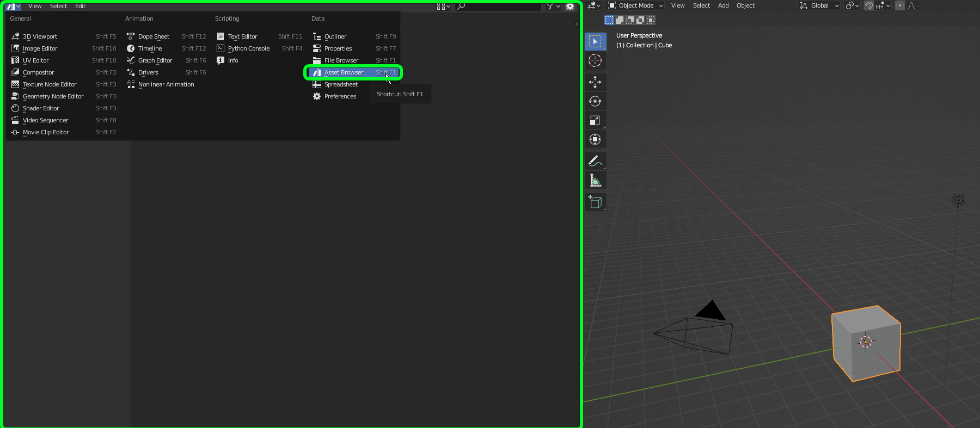Open Global transform orientation dropdown

point(819,5)
